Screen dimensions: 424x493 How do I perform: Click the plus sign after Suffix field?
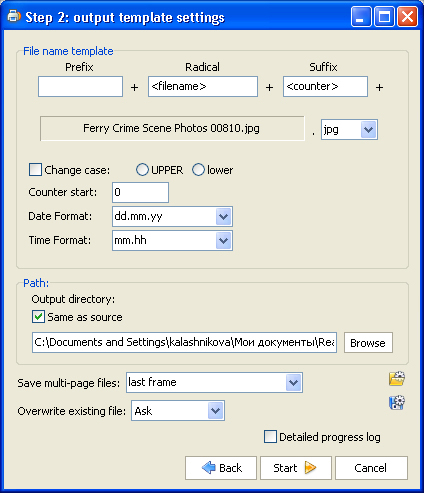click(379, 87)
